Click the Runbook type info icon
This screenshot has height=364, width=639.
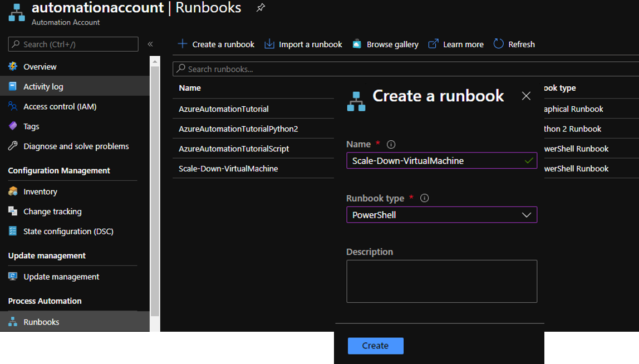(x=424, y=198)
